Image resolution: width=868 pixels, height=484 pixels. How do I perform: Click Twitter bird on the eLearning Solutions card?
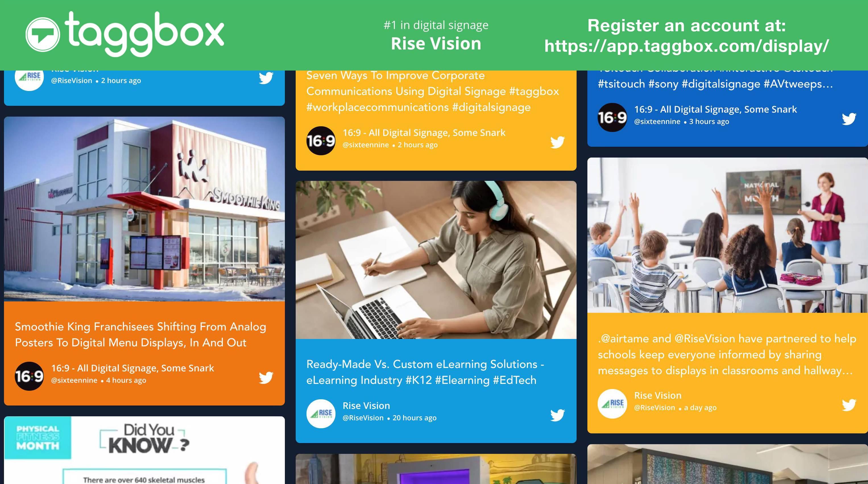coord(557,415)
